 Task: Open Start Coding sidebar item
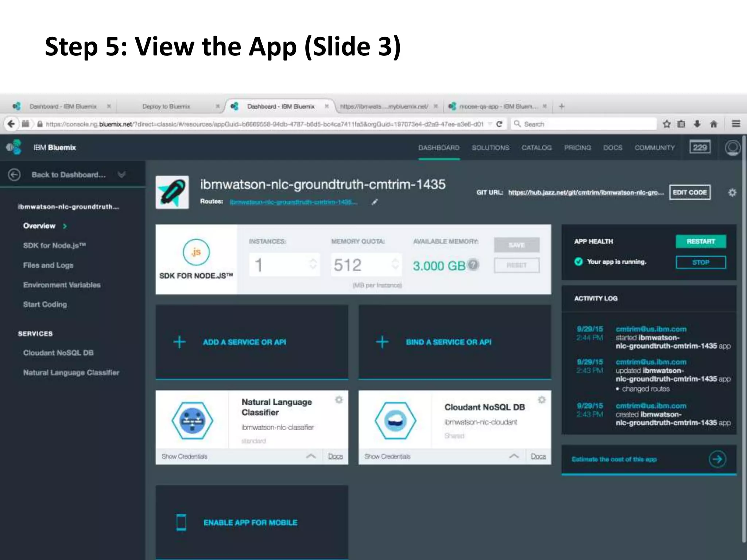tap(45, 304)
